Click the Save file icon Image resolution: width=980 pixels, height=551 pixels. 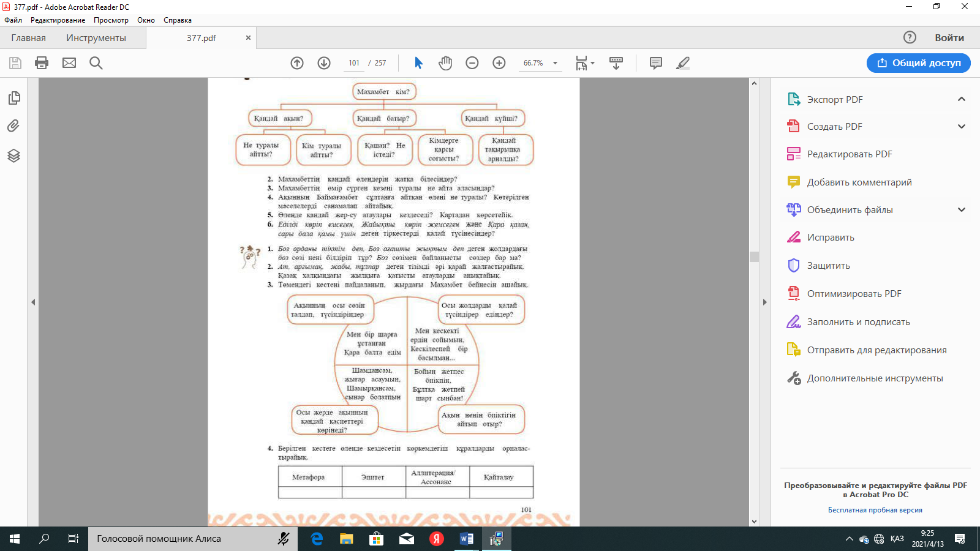(x=15, y=63)
